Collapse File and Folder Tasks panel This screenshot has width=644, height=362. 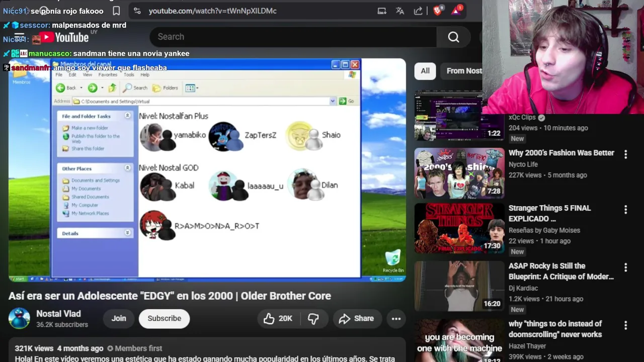(x=127, y=116)
